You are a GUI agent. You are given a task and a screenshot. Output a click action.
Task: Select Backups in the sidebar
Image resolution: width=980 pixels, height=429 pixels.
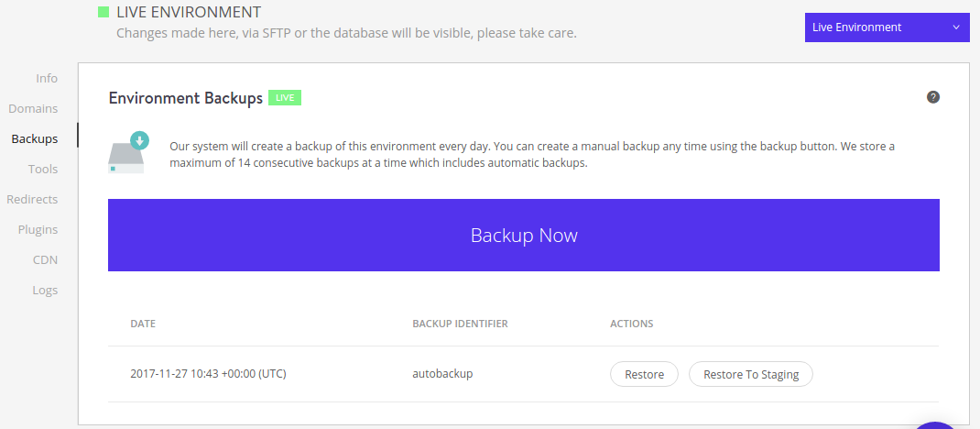[34, 139]
